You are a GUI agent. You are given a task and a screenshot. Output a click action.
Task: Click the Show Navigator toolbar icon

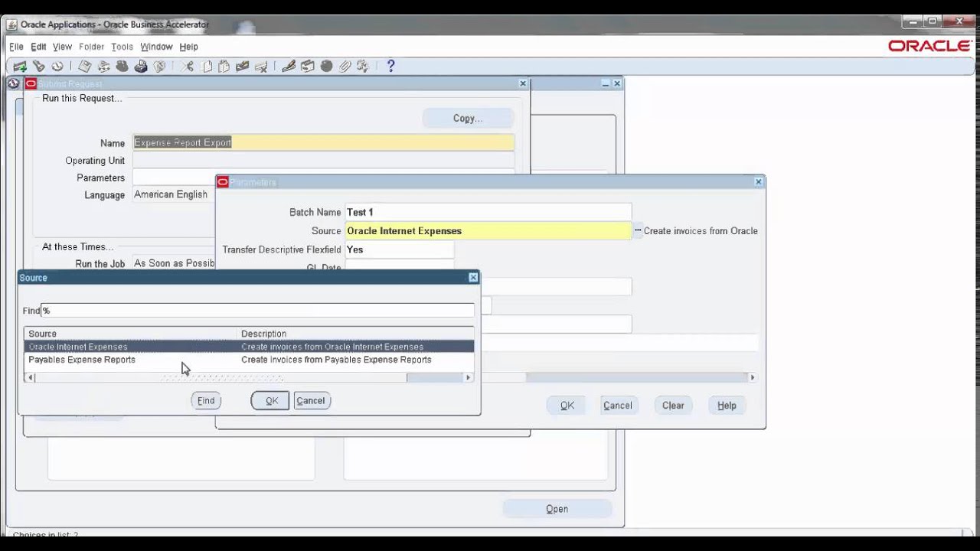click(57, 67)
